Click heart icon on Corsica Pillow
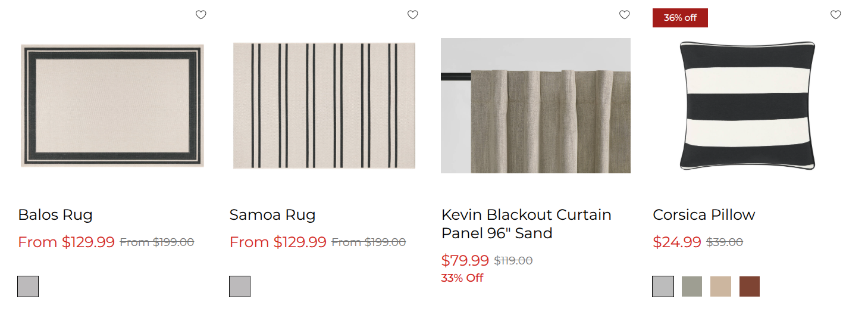The image size is (868, 324). click(836, 15)
